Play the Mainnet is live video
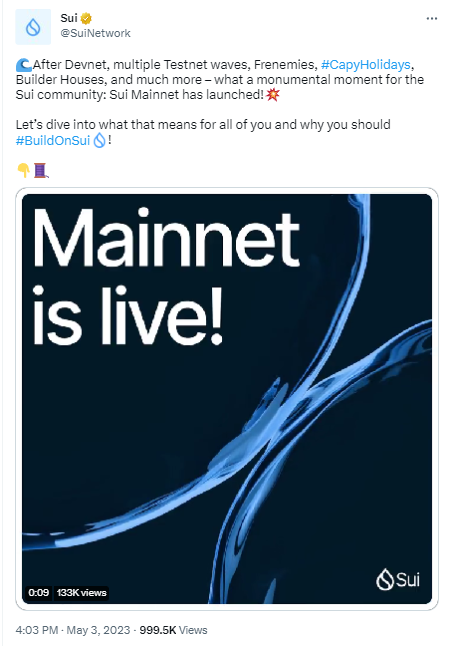 (227, 398)
